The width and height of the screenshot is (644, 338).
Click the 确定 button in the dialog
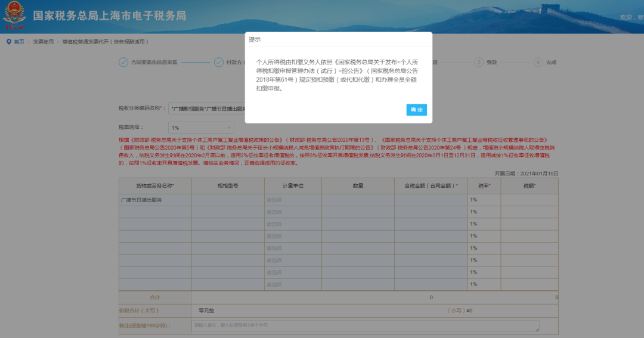pyautogui.click(x=416, y=110)
